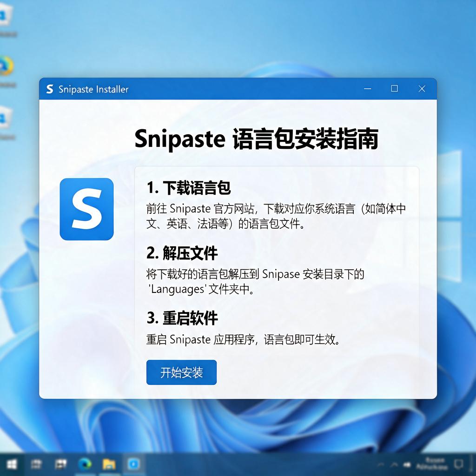This screenshot has height=476, width=476.
Task: Click the step heading '2. 解压文件'
Action: tap(182, 253)
